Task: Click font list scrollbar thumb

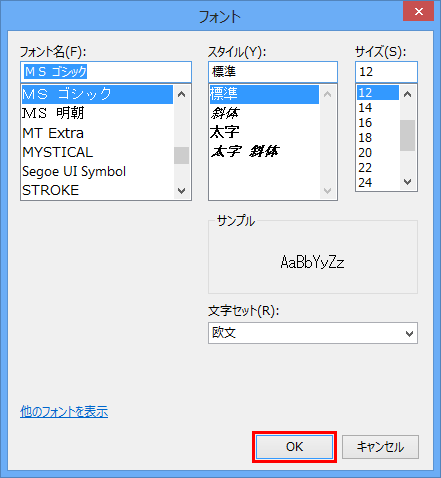Action: pos(182,155)
